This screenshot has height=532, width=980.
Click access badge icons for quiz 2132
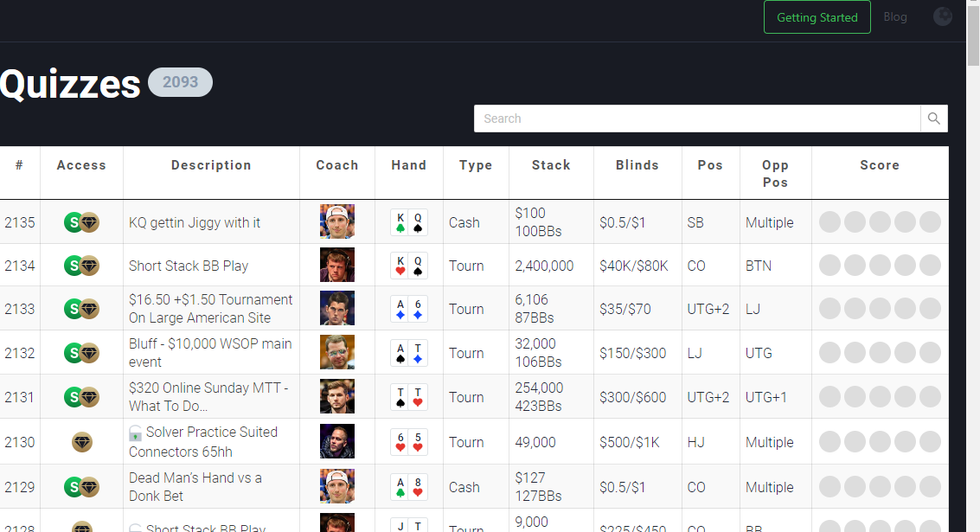click(82, 353)
